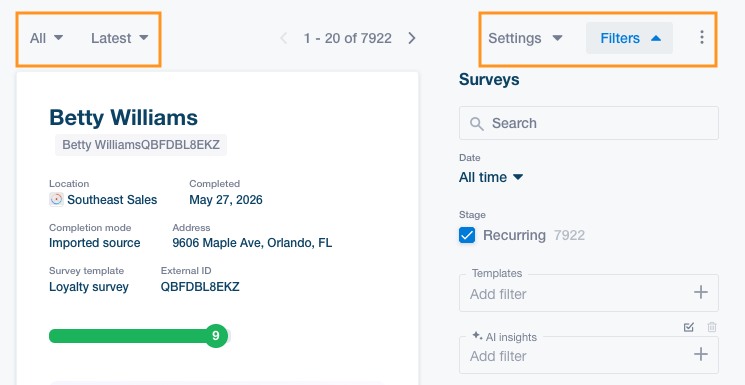Click the score bar showing 9
The width and height of the screenshot is (745, 385).
point(140,336)
